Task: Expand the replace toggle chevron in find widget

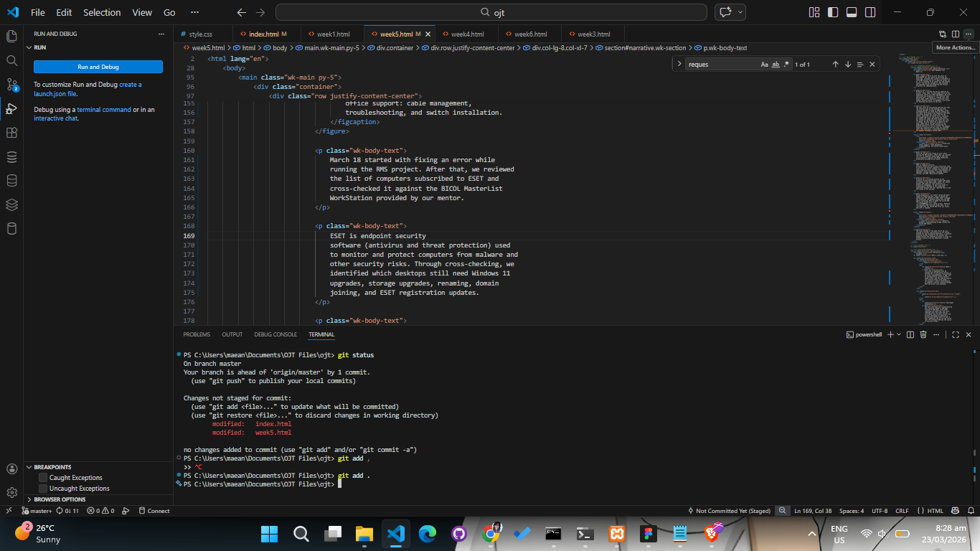Action: tap(679, 65)
